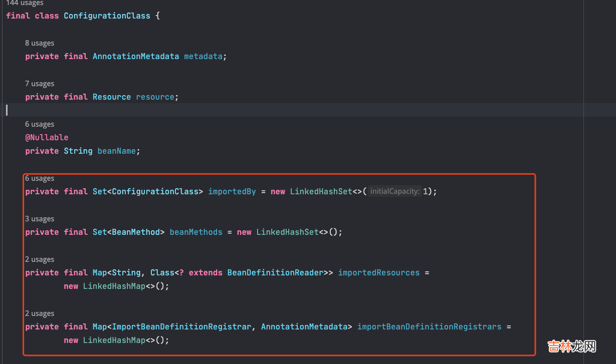Show the "3 usages" hint for beanMethods
Viewport: 616px width, 364px height.
(40, 219)
